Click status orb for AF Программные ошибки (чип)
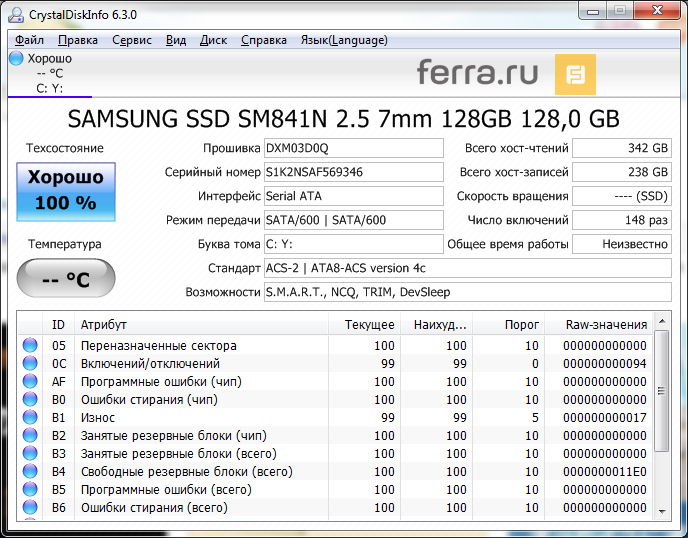688x538 pixels. coord(30,381)
